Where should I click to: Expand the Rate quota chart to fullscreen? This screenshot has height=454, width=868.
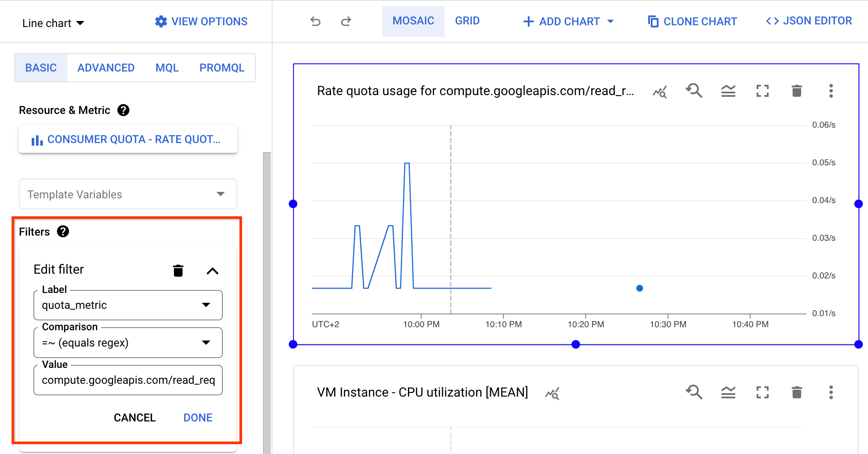point(762,91)
